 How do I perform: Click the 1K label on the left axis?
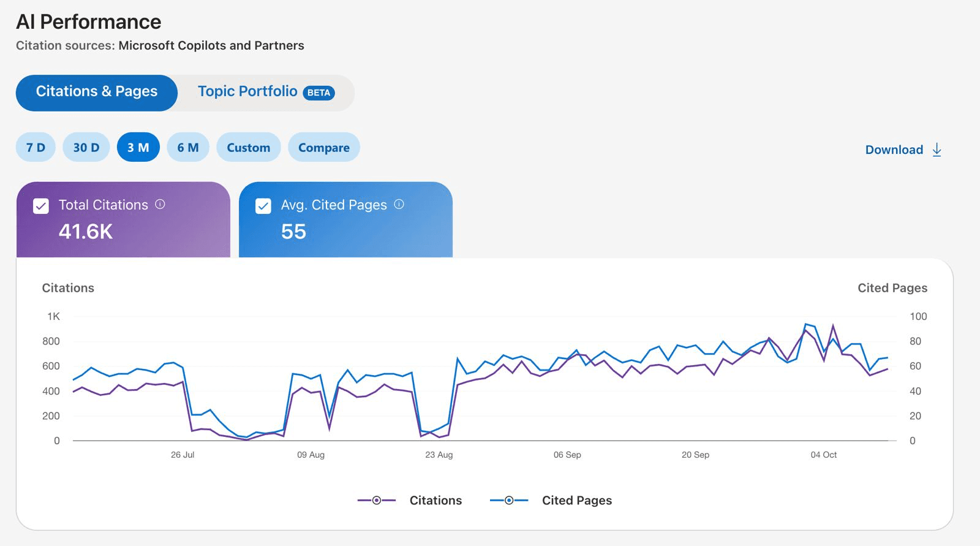[54, 316]
